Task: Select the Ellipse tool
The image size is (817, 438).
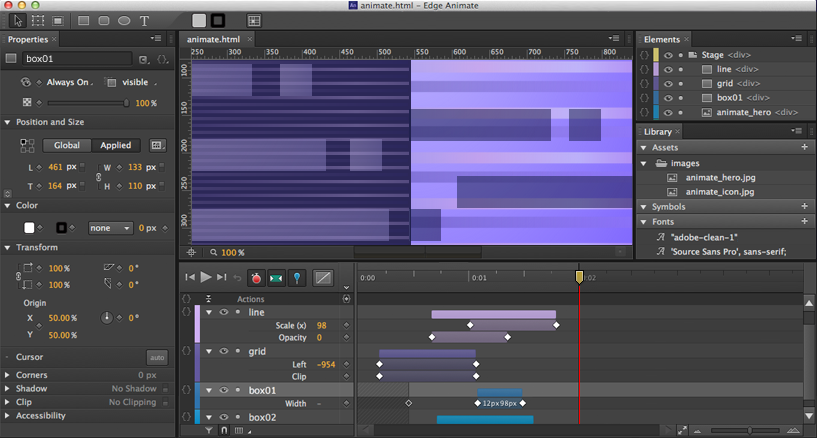Action: tap(124, 20)
